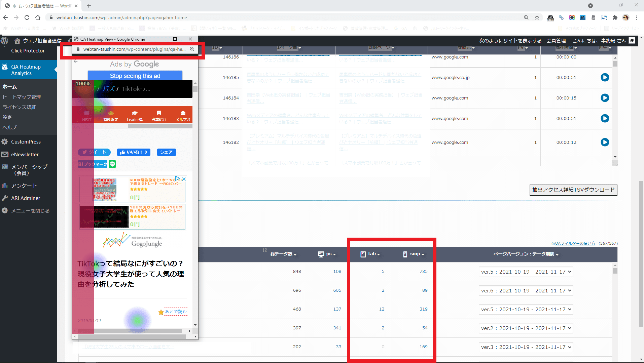Click the home icon in browser toolbar

(38, 17)
